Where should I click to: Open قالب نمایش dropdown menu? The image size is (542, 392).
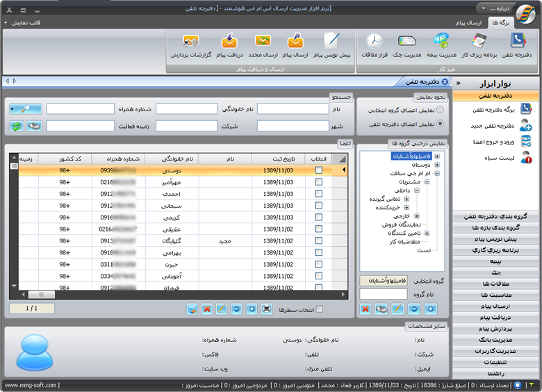click(23, 23)
